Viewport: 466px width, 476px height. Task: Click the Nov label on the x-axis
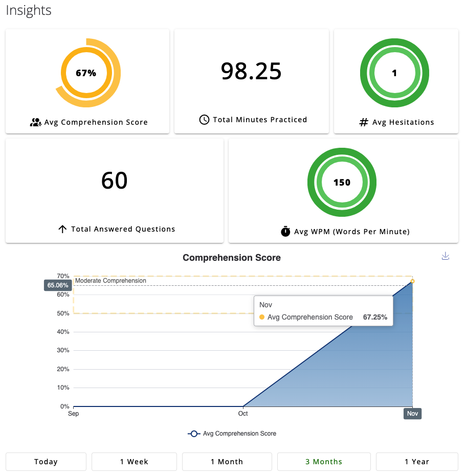pyautogui.click(x=412, y=414)
